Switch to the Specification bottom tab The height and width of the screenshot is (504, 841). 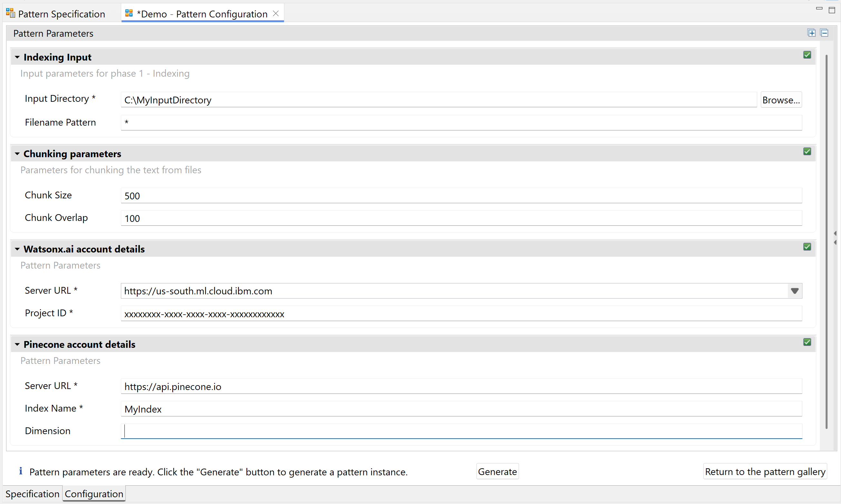click(32, 494)
